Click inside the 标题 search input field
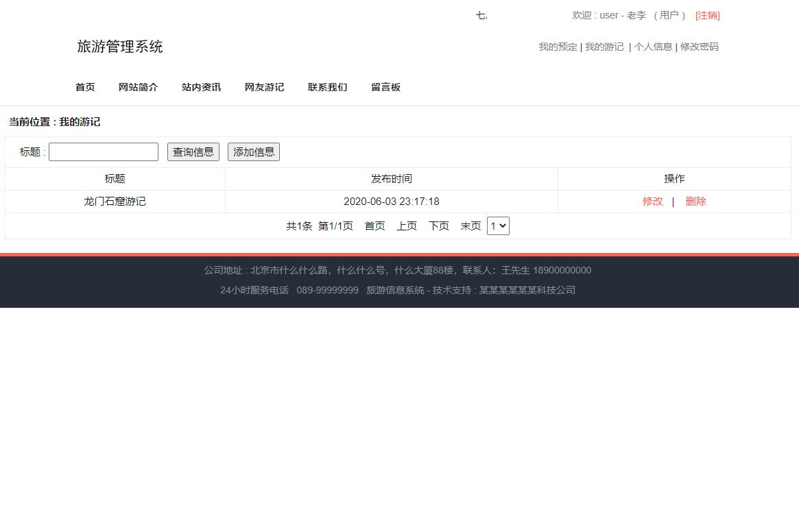 point(103,152)
